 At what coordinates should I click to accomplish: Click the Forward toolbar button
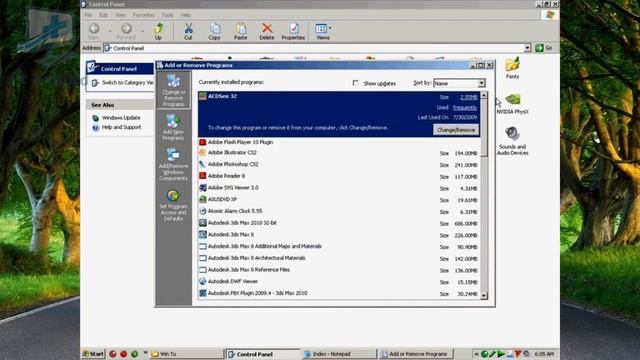tap(126, 31)
